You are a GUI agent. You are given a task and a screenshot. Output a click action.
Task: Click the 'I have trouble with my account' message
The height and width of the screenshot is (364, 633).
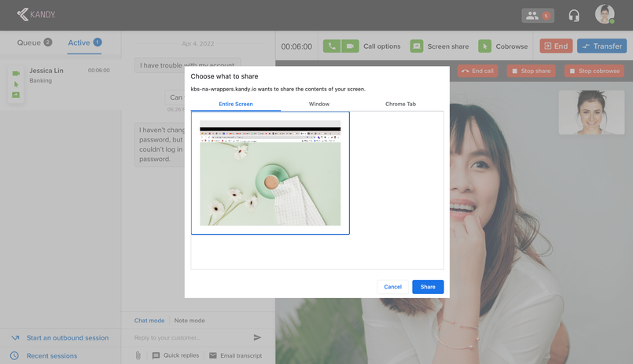tap(187, 65)
